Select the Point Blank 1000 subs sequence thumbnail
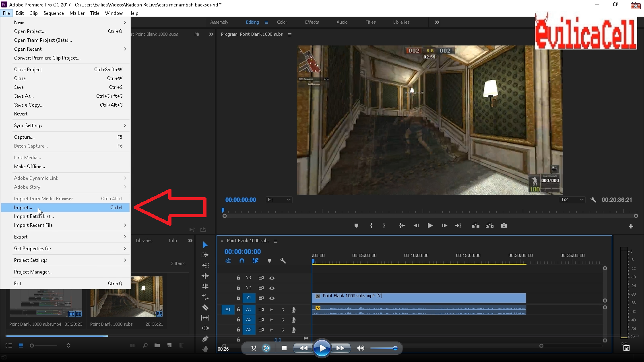Viewport: 644px width, 362px height. click(126, 296)
